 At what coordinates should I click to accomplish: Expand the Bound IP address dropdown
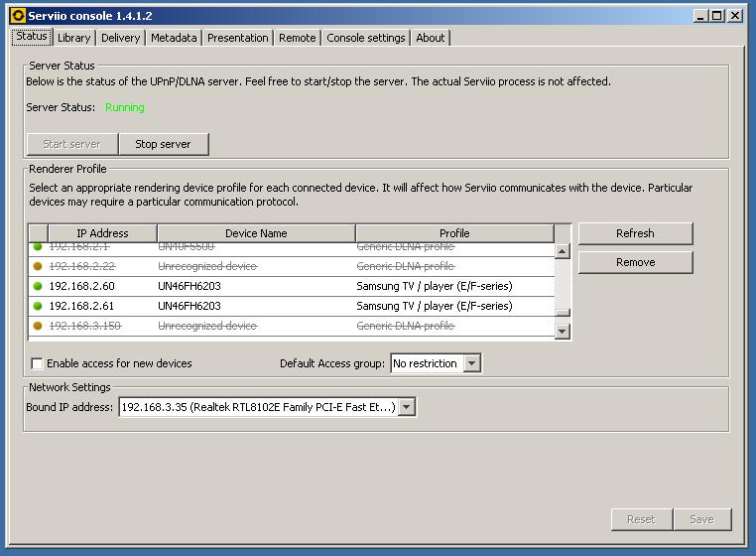coord(406,407)
